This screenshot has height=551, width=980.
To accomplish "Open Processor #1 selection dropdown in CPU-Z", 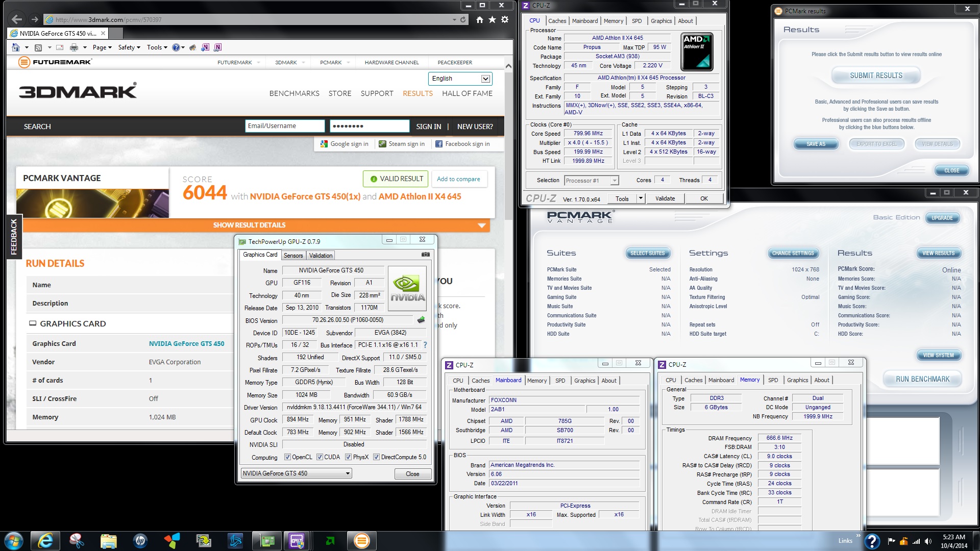I will pos(592,181).
